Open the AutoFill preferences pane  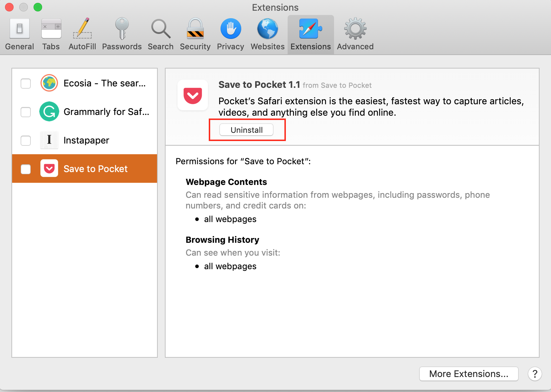(82, 35)
